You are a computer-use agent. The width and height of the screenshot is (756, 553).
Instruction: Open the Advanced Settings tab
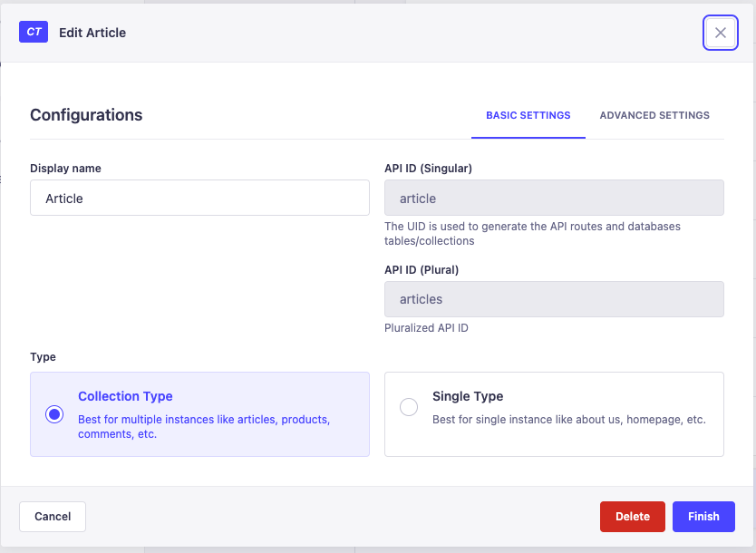tap(654, 115)
